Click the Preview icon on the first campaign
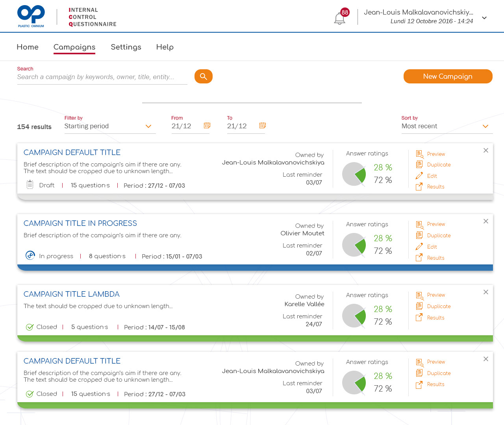Image resolution: width=504 pixels, height=425 pixels. pos(420,154)
